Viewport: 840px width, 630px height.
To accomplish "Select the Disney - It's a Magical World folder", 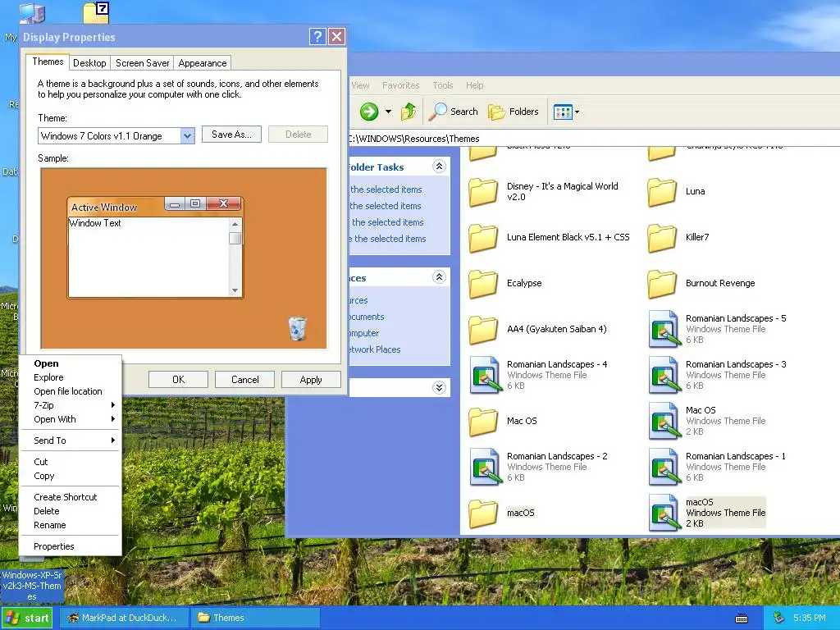I will (483, 192).
